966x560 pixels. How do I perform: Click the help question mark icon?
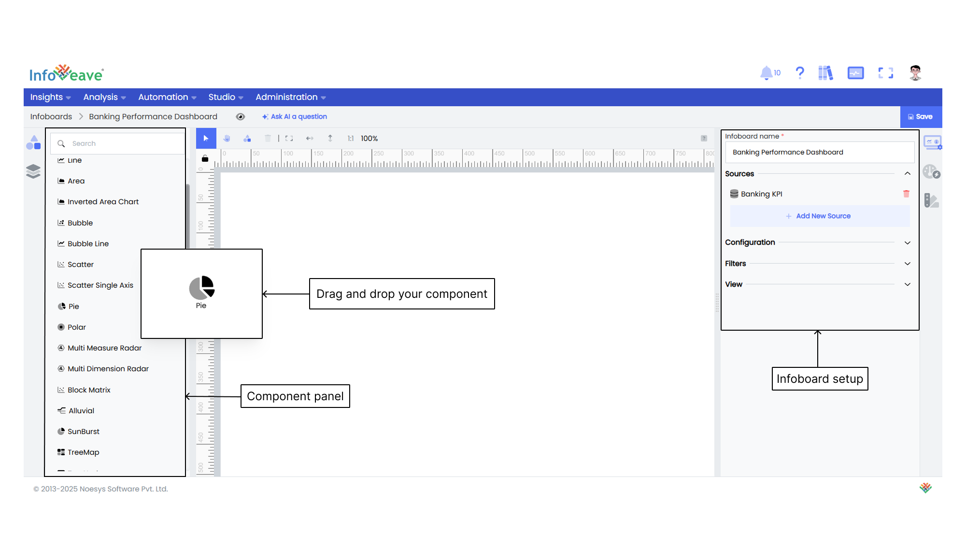[x=800, y=73]
